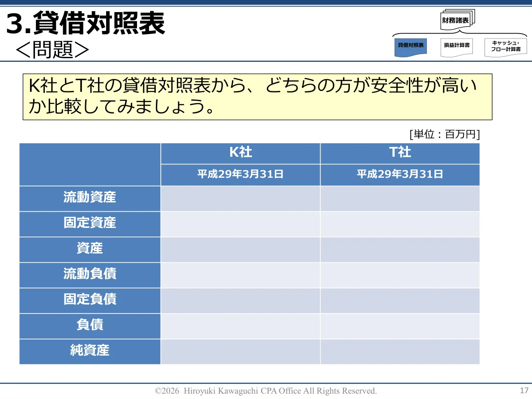The height and width of the screenshot is (399, 532).
Task: Click the 流動負債 row label
Action: click(90, 275)
